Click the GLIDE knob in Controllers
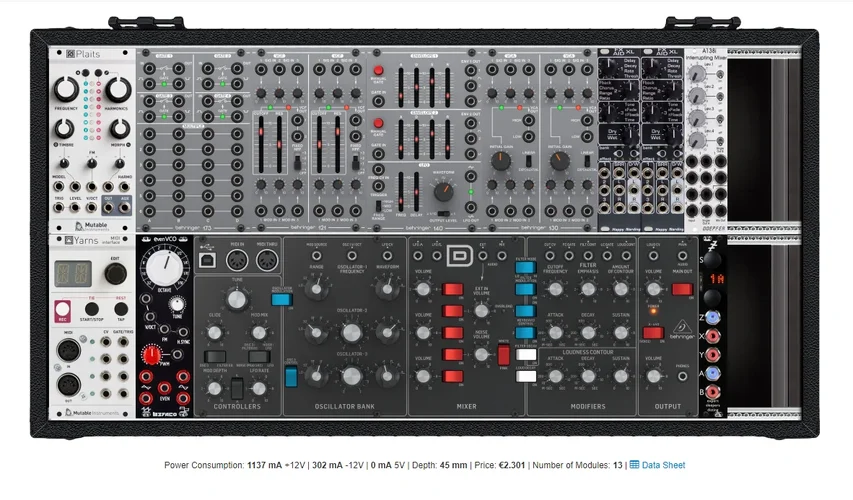Viewport: 853px width, 500px height. (x=215, y=332)
